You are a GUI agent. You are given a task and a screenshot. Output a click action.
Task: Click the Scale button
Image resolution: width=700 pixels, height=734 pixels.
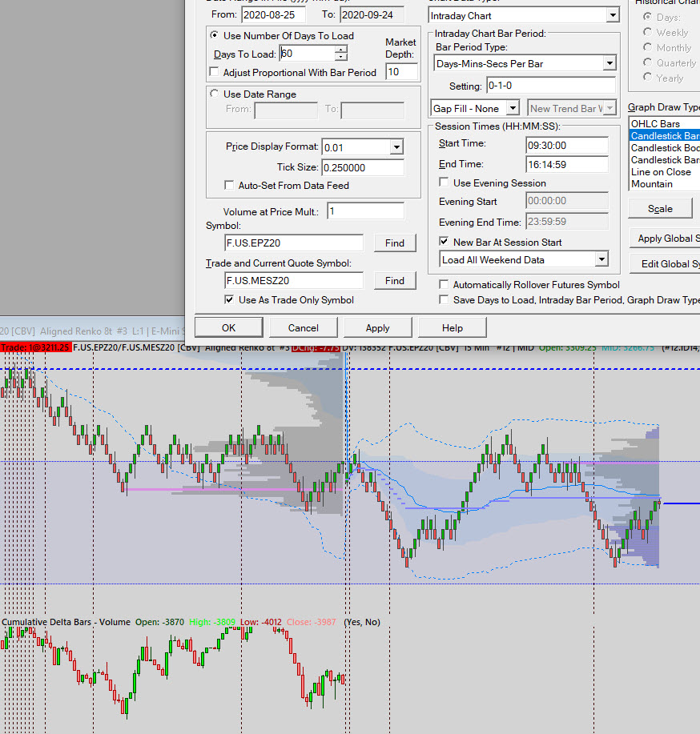pyautogui.click(x=659, y=208)
